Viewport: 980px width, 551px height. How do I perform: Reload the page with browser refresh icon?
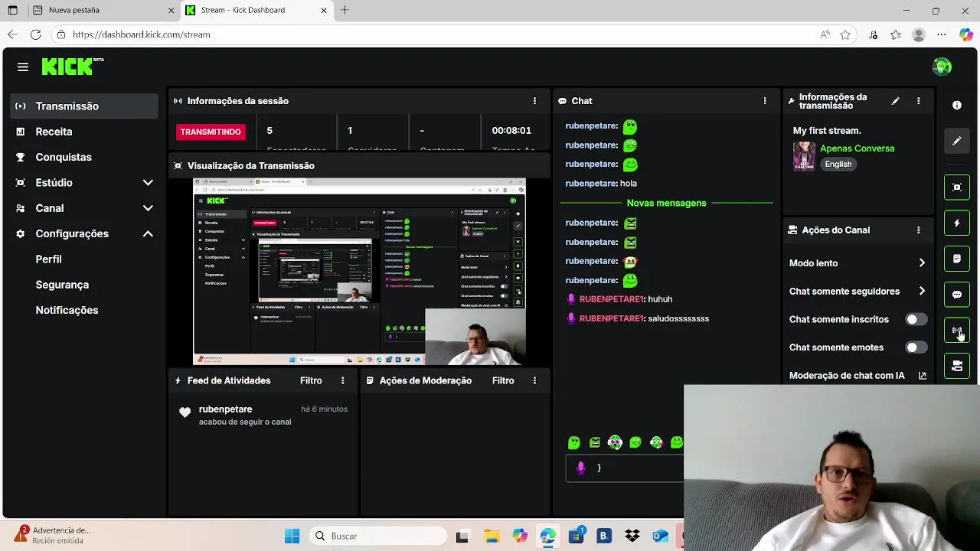(35, 34)
